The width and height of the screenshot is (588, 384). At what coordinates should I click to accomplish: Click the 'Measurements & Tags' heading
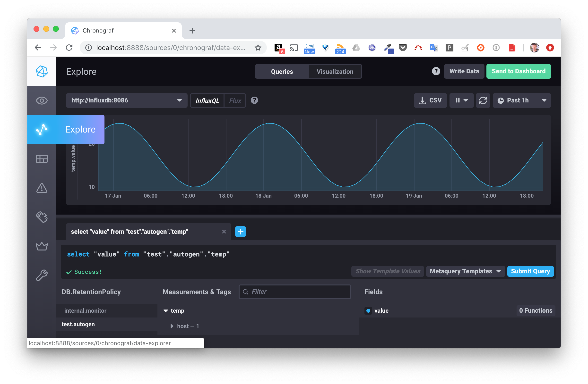tap(197, 292)
